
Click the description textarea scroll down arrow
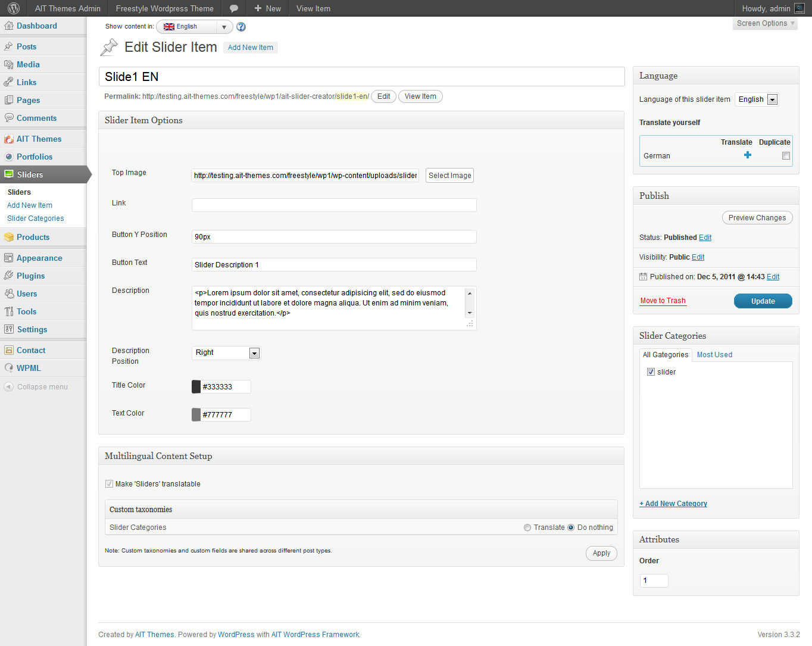(x=470, y=313)
